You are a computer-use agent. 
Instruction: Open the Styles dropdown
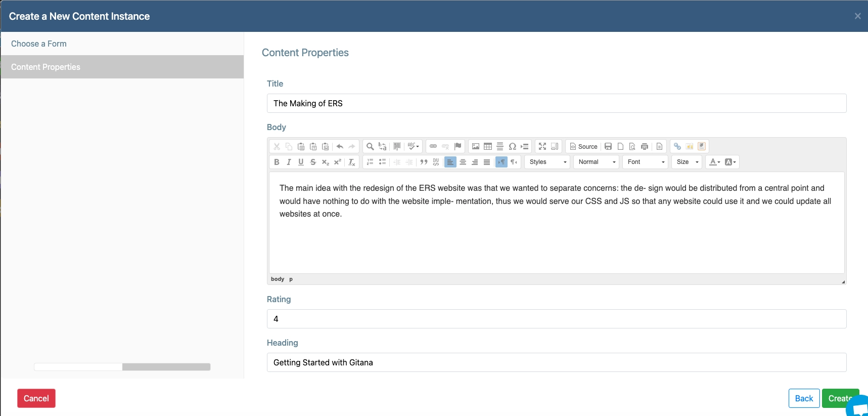547,162
